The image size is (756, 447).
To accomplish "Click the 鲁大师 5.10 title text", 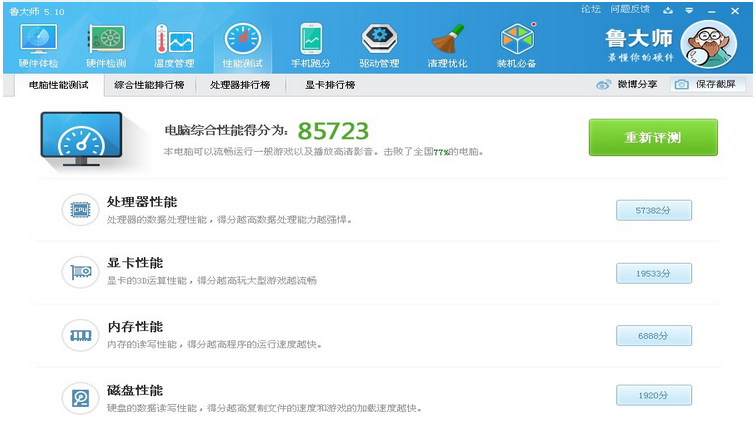I will (37, 12).
